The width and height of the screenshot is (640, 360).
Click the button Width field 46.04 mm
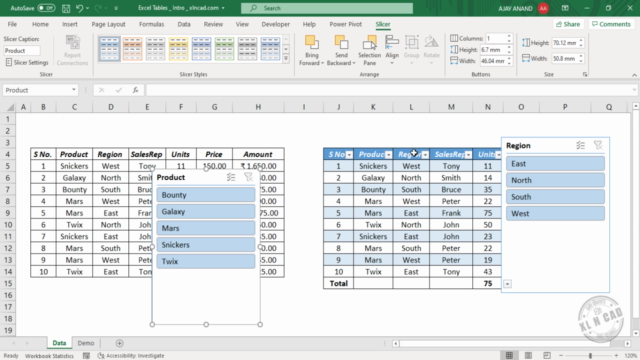point(493,61)
